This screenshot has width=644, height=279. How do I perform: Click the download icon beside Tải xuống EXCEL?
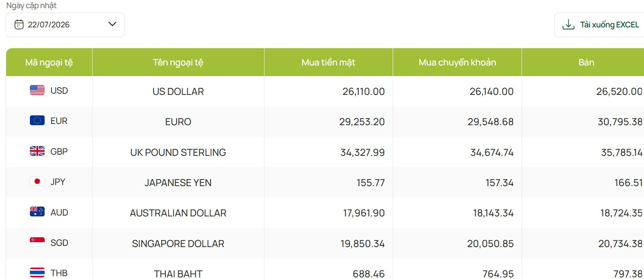point(568,25)
